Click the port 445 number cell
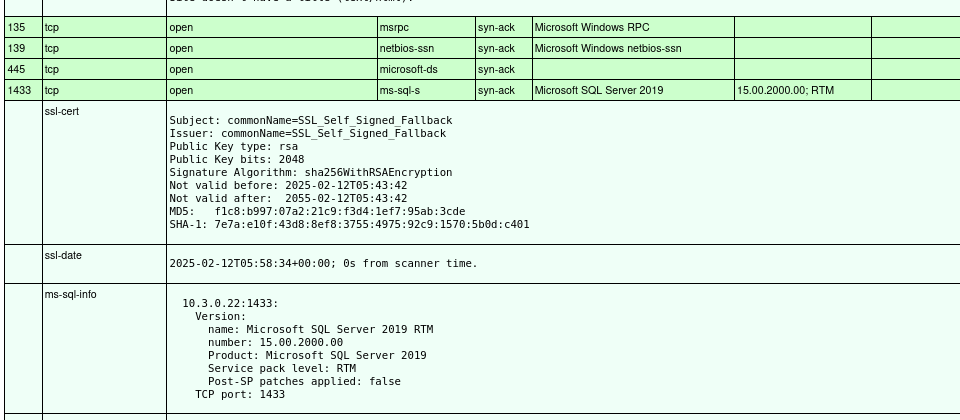 [x=16, y=69]
